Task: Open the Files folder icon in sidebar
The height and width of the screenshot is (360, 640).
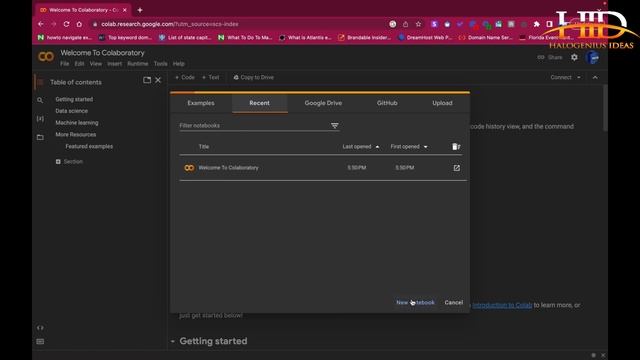Action: pyautogui.click(x=40, y=138)
